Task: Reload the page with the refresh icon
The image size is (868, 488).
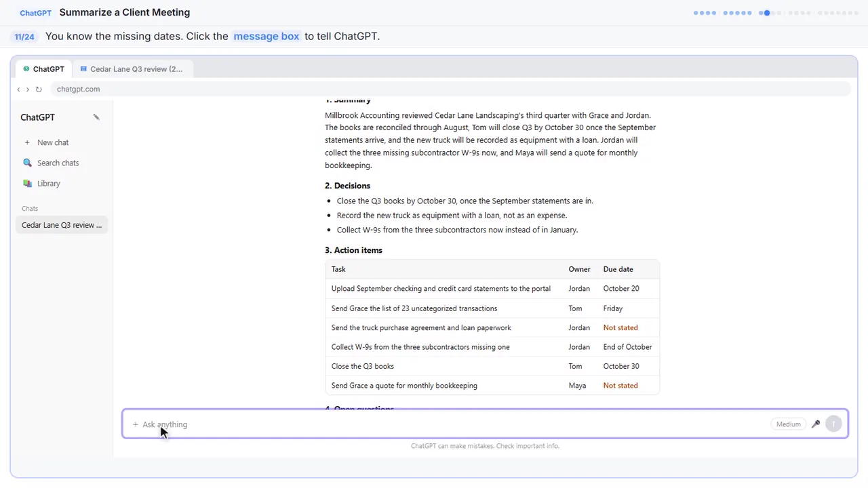Action: (39, 89)
